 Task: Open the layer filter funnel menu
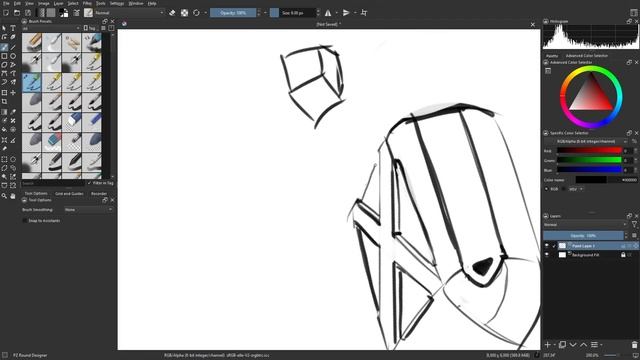[634, 224]
